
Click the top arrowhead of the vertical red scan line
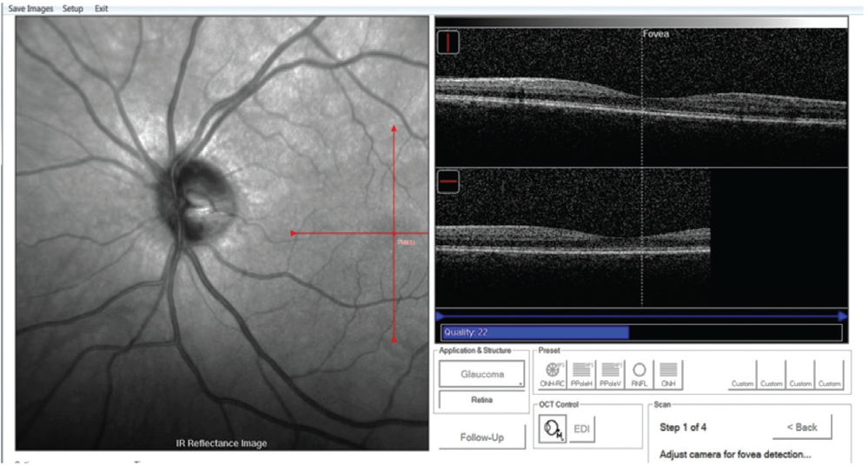coord(394,128)
